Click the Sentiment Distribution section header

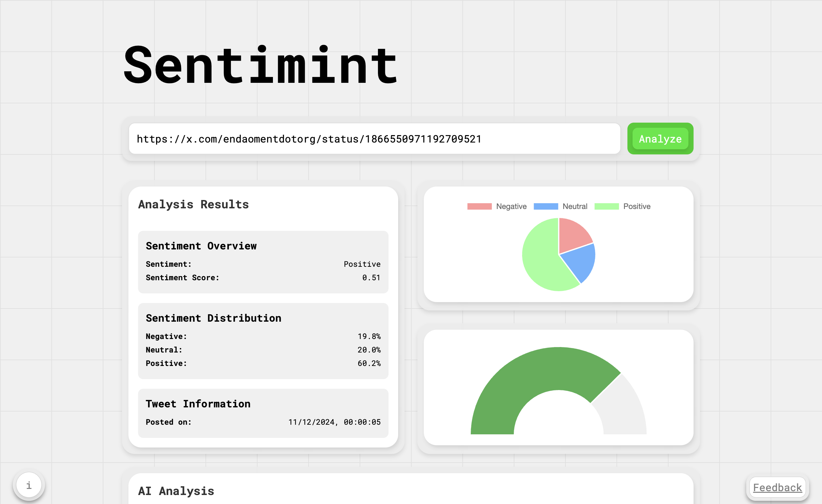point(213,318)
